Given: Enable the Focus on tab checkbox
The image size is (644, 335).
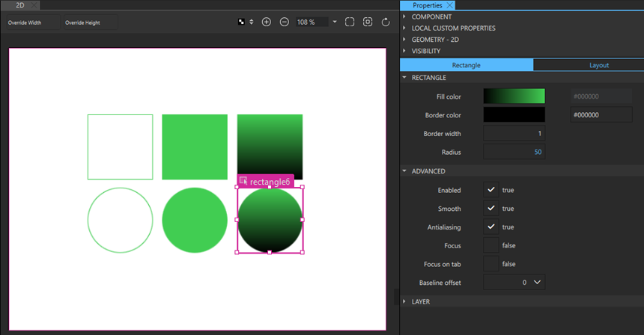Looking at the screenshot, I should (491, 263).
